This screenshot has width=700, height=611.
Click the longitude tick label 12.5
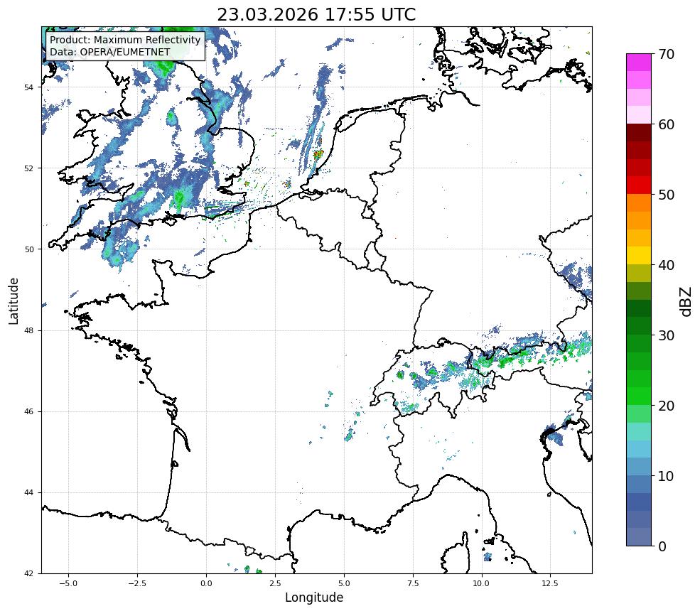(550, 583)
